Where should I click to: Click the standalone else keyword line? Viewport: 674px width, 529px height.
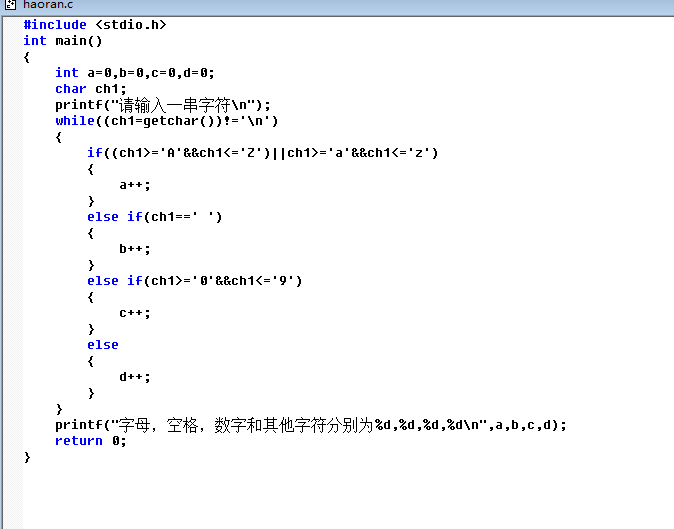[x=103, y=345]
